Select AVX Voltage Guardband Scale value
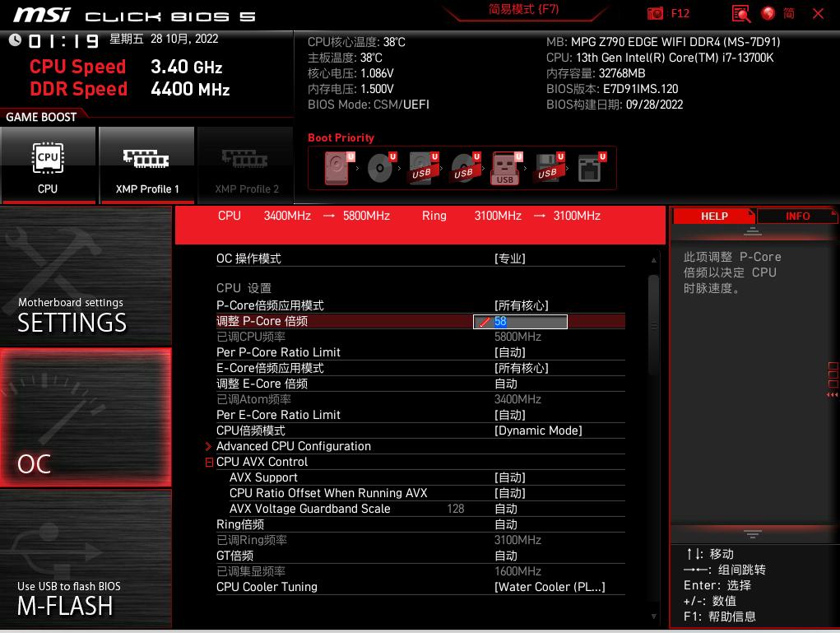This screenshot has width=840, height=633. (506, 509)
